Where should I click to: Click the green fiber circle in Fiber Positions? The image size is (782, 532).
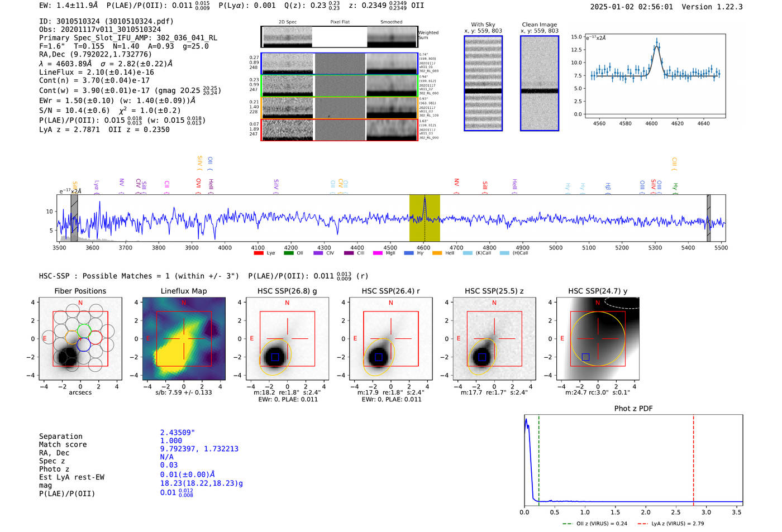(x=84, y=330)
